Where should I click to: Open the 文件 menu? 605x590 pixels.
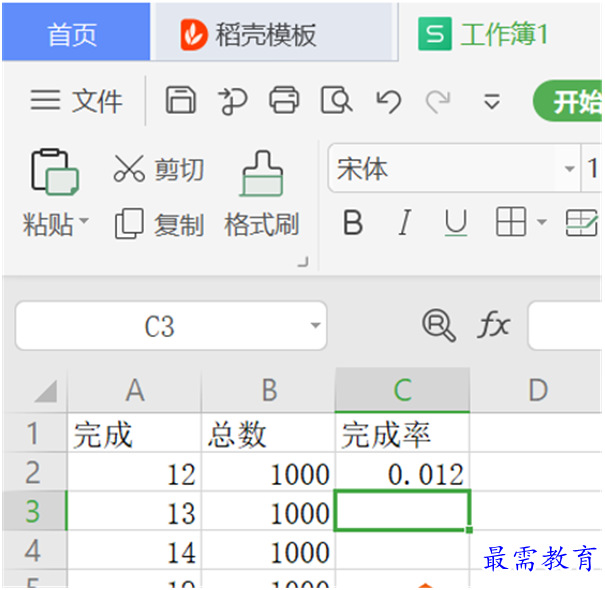pyautogui.click(x=97, y=101)
